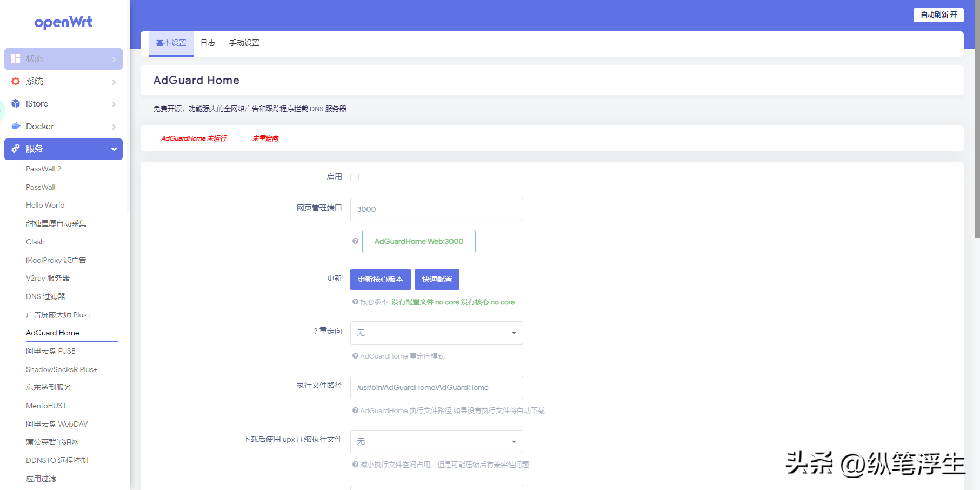Click the AdGuardHome 未运行 status text
This screenshot has width=980, height=490.
coord(194,138)
